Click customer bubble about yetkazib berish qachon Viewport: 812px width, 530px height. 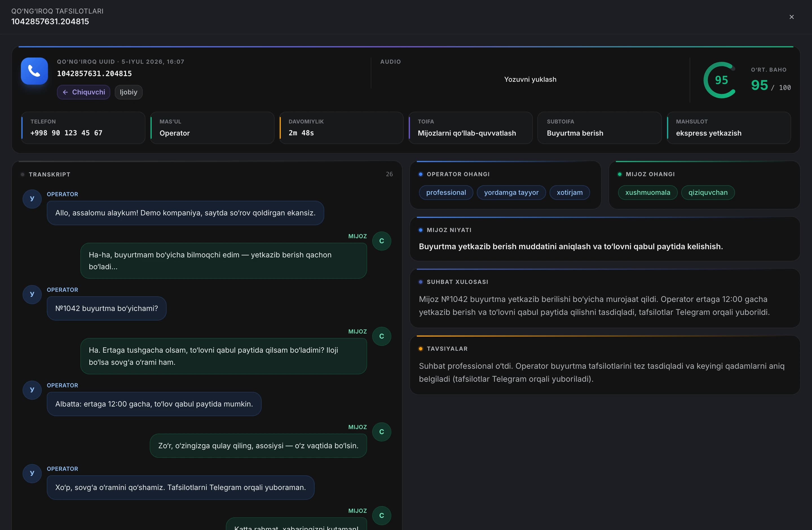click(224, 261)
